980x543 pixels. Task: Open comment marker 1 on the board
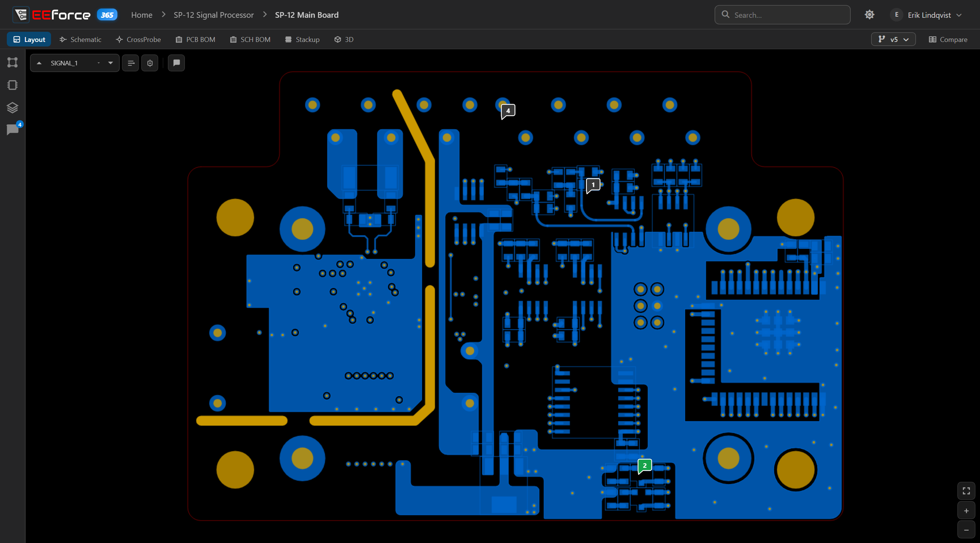click(593, 185)
